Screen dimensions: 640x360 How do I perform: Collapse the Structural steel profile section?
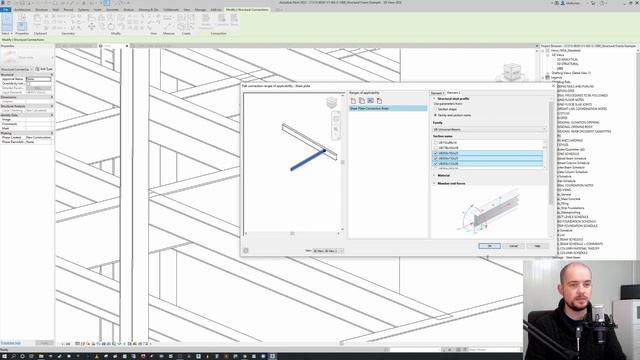[x=435, y=99]
